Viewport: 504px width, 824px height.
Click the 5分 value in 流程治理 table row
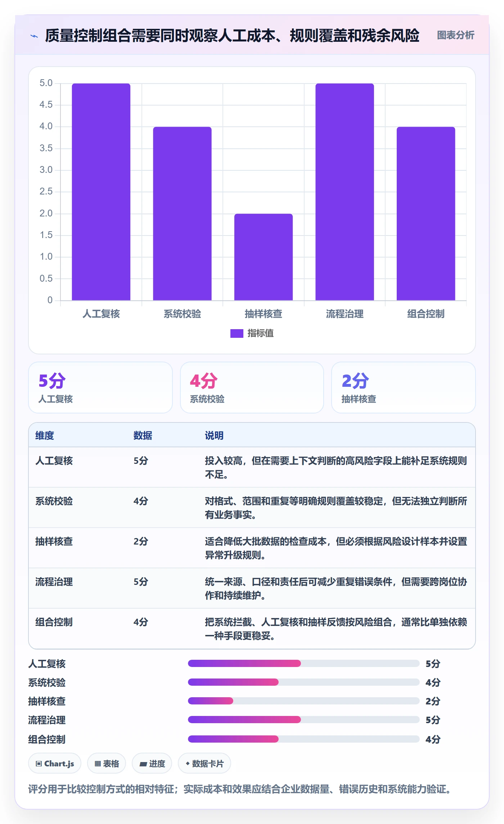[x=141, y=582]
